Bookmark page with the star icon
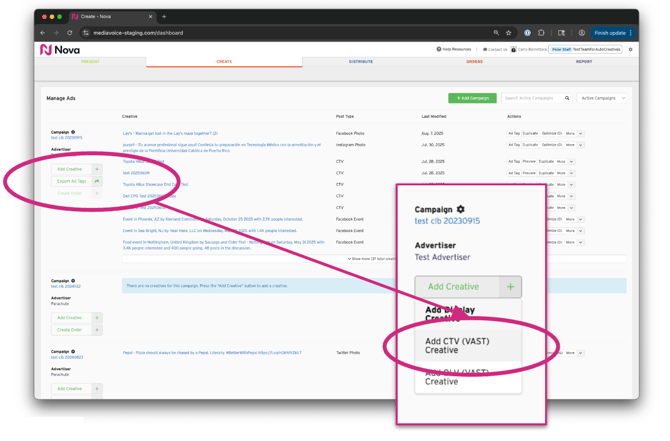 click(x=509, y=33)
